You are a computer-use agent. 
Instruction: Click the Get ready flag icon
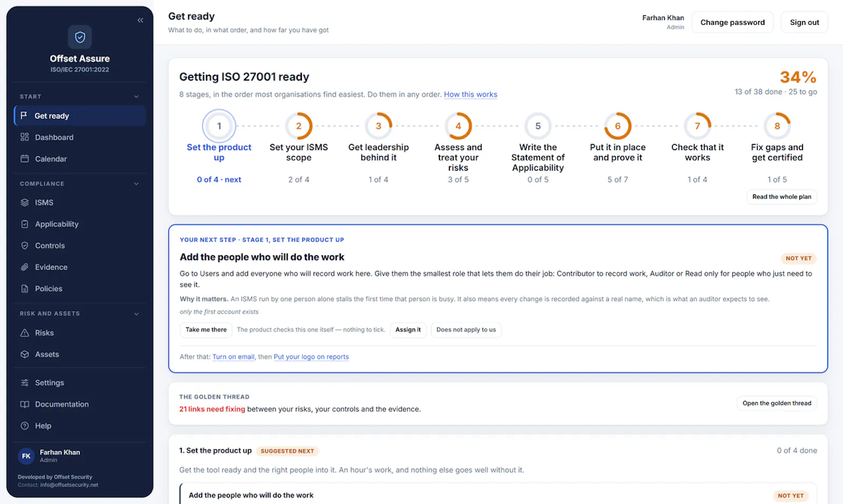click(24, 115)
